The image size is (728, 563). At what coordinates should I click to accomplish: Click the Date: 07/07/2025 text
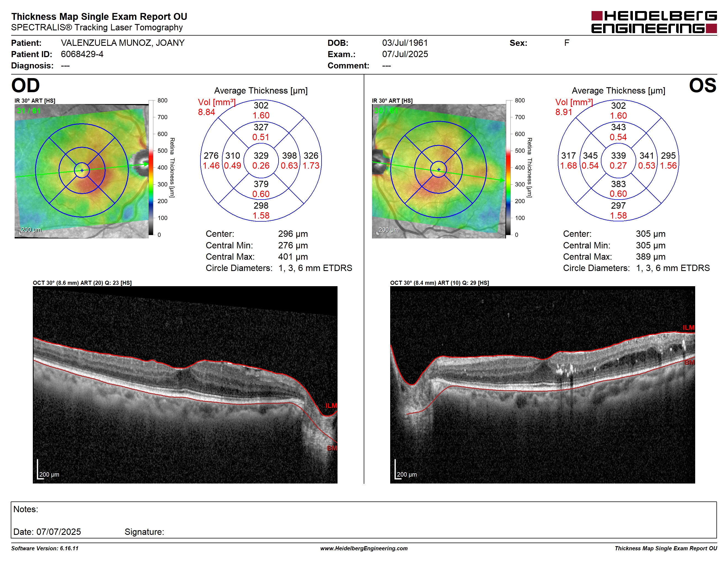click(x=47, y=532)
